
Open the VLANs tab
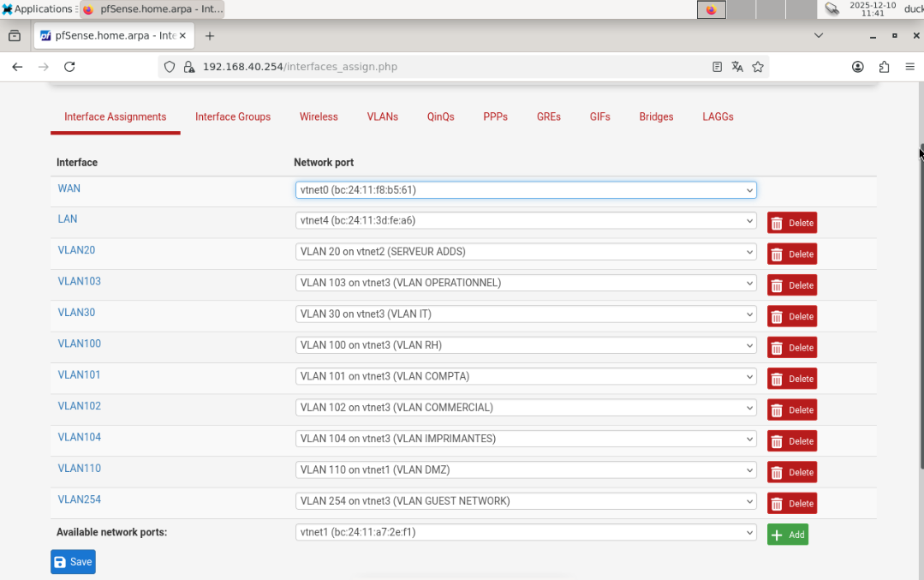coord(382,117)
